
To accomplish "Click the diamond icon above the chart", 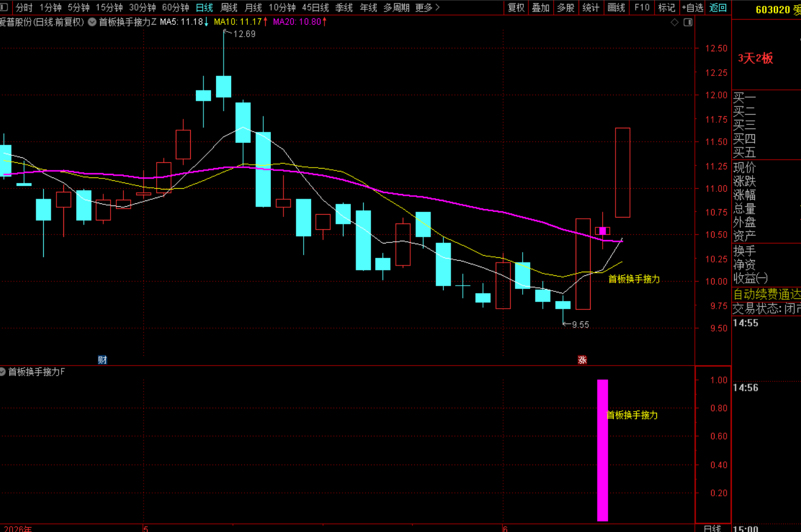I will (x=675, y=22).
